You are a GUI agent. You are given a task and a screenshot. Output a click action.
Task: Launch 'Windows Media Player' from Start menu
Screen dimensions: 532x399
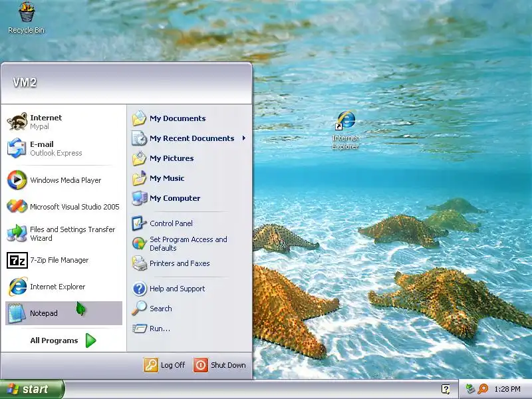64,180
